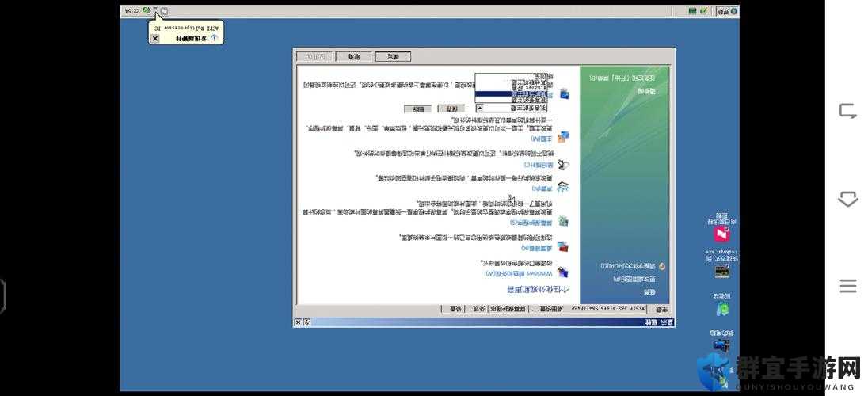This screenshot has height=396, width=868.
Task: Tap the phone rotate-screen navigation icon
Action: coord(847,112)
